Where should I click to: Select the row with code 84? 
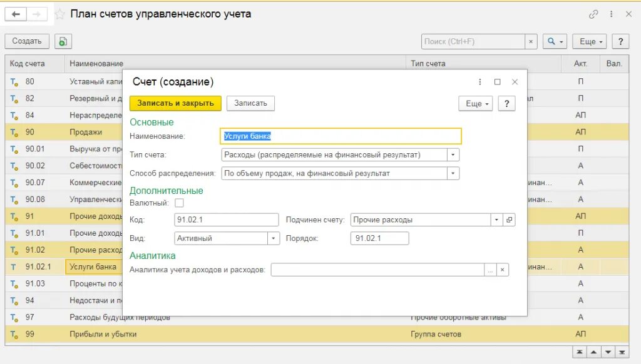(x=64, y=115)
